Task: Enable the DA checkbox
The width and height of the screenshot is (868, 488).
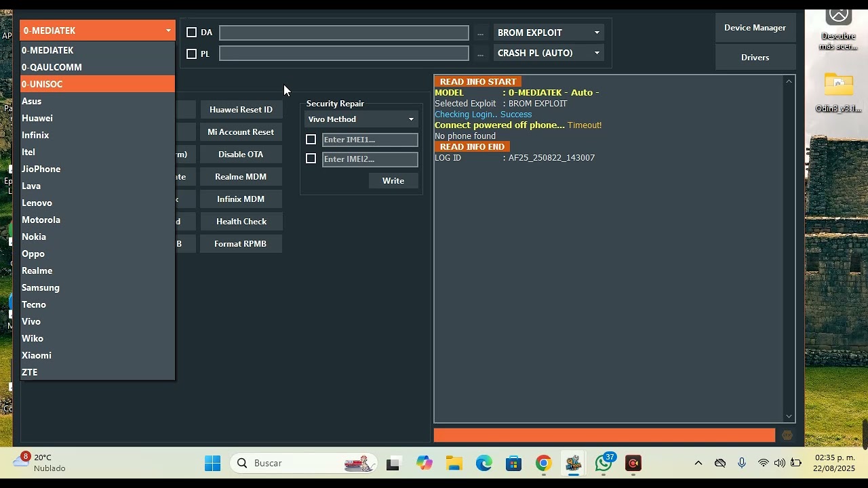Action: point(191,33)
